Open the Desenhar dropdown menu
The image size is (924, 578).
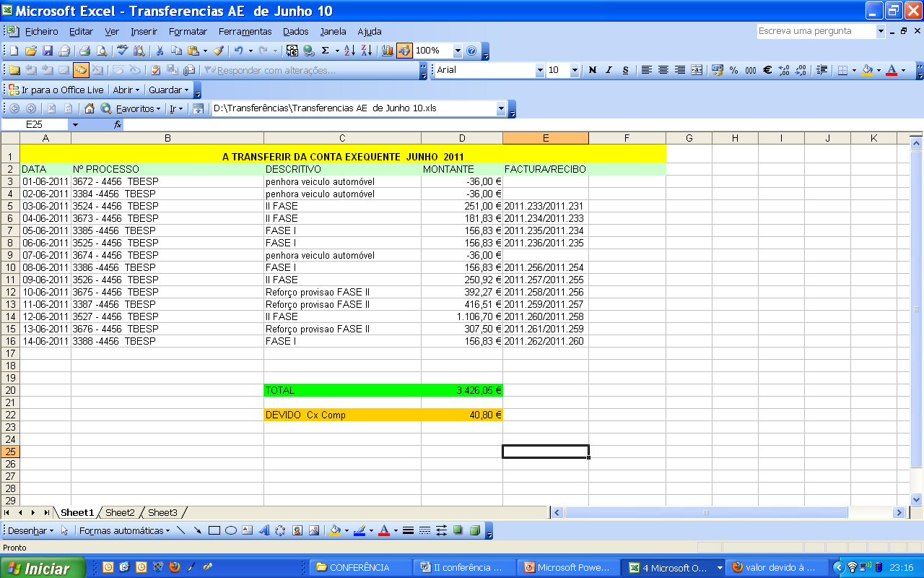point(30,530)
